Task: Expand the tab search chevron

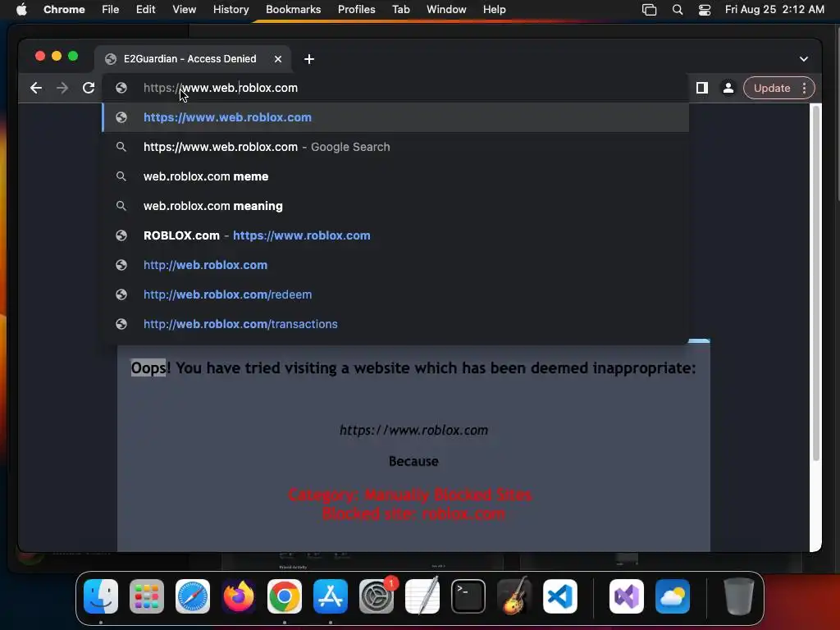Action: (804, 59)
